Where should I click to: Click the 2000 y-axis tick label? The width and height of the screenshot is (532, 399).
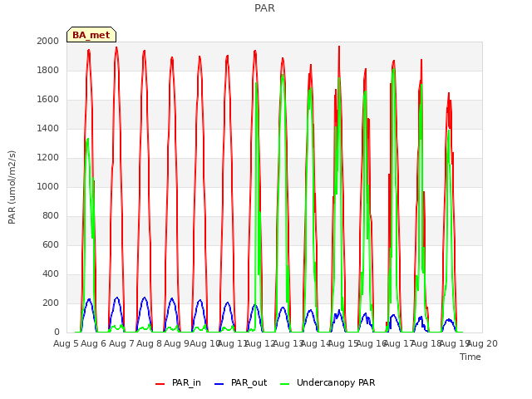point(48,41)
